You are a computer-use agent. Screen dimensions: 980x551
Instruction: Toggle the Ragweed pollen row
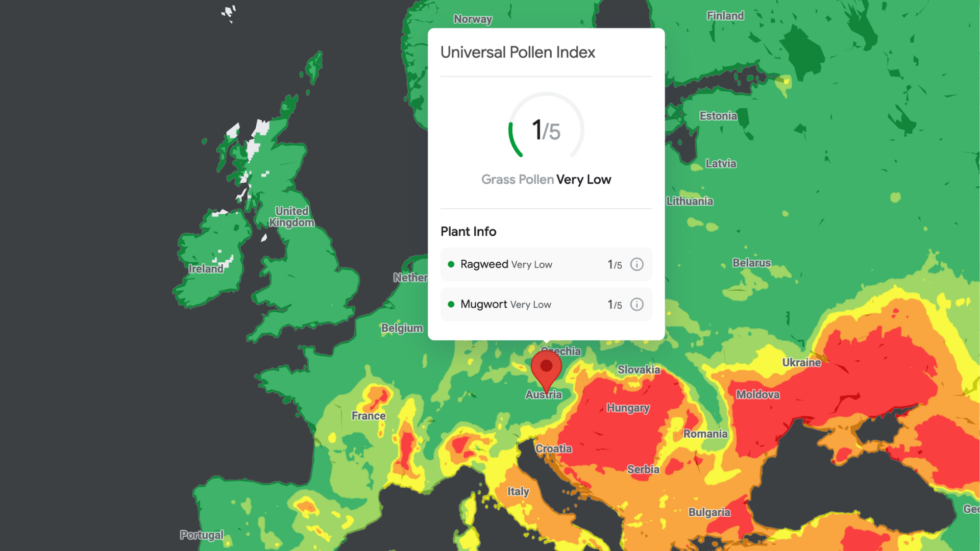tap(546, 264)
